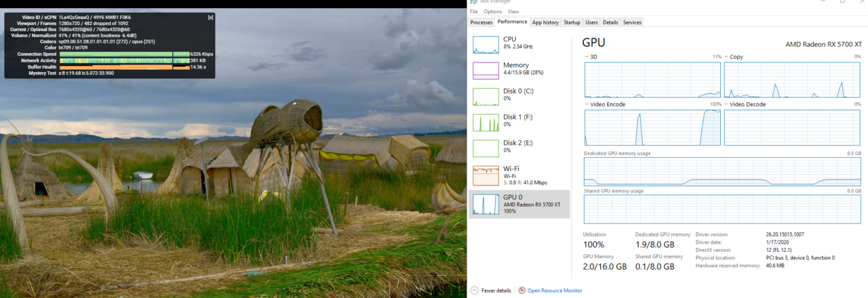
Task: Click the Dedicated GPU memory usage graph
Action: click(x=723, y=172)
